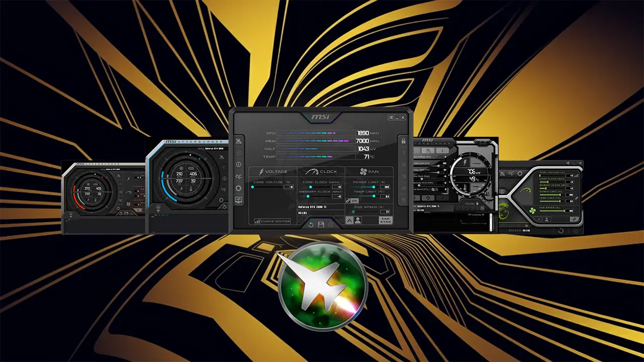Toggle the profile lock padlock in center window
The width and height of the screenshot is (644, 362).
coord(404,141)
